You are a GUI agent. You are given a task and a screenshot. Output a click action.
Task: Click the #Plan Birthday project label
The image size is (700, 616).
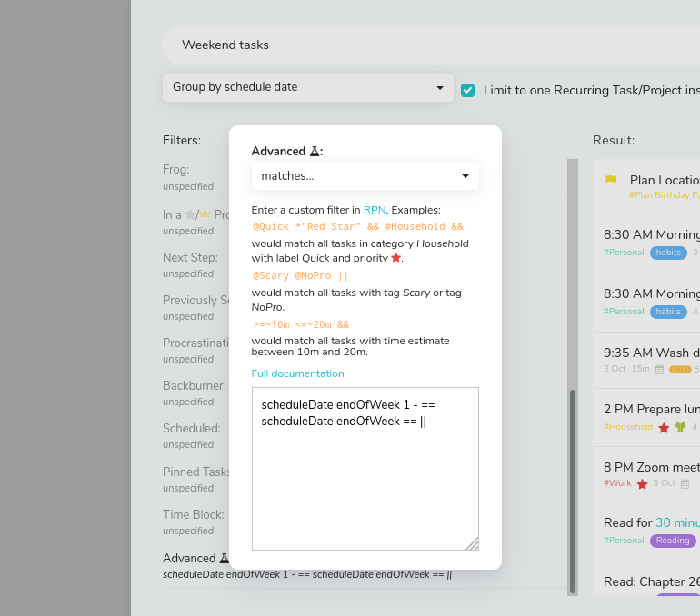pos(665,195)
